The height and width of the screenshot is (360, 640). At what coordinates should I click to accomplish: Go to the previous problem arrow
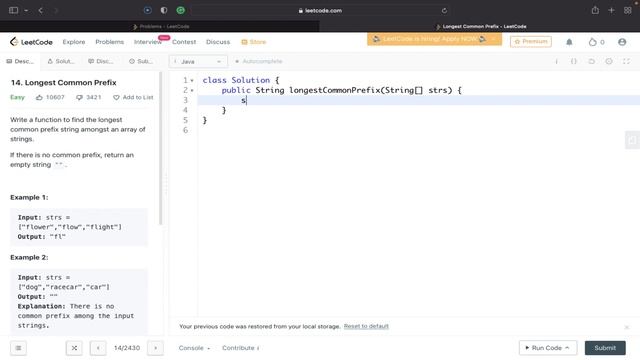point(98,348)
